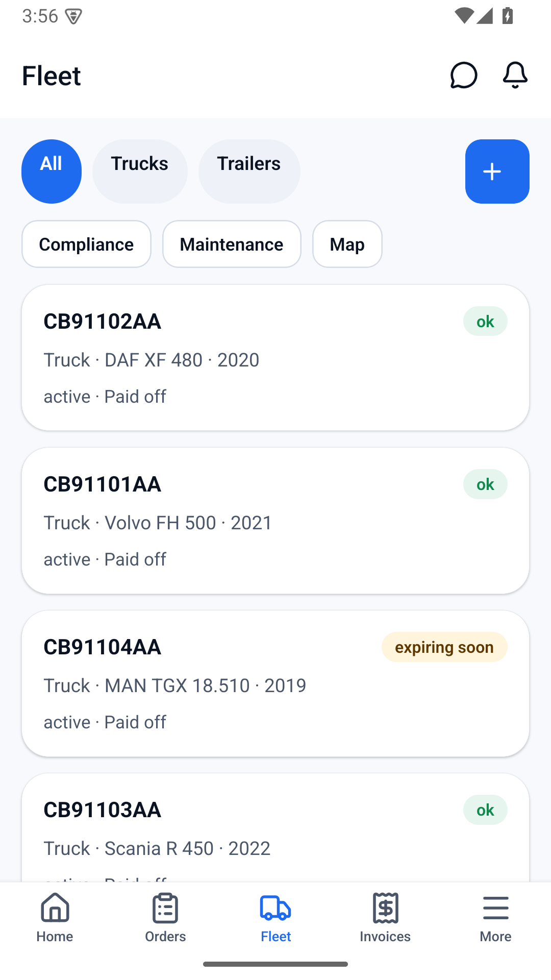Tap the active Paid off line under CB91104AA
The height and width of the screenshot is (980, 551).
click(105, 722)
